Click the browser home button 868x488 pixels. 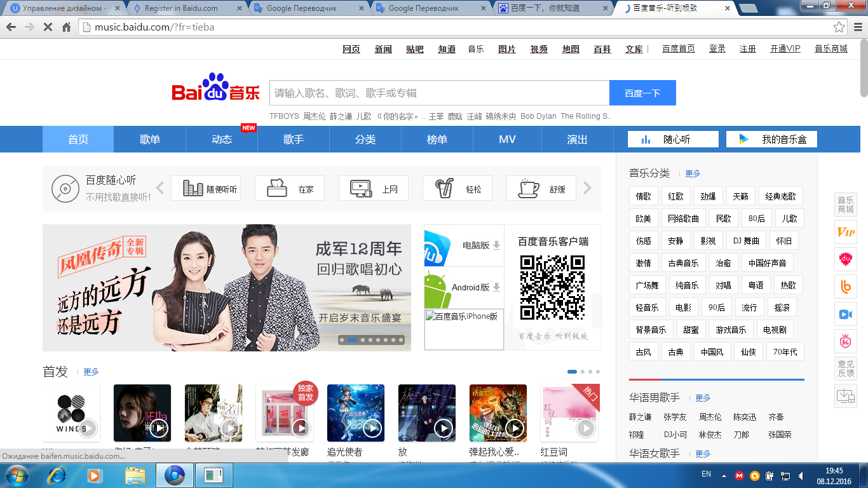pos(66,27)
